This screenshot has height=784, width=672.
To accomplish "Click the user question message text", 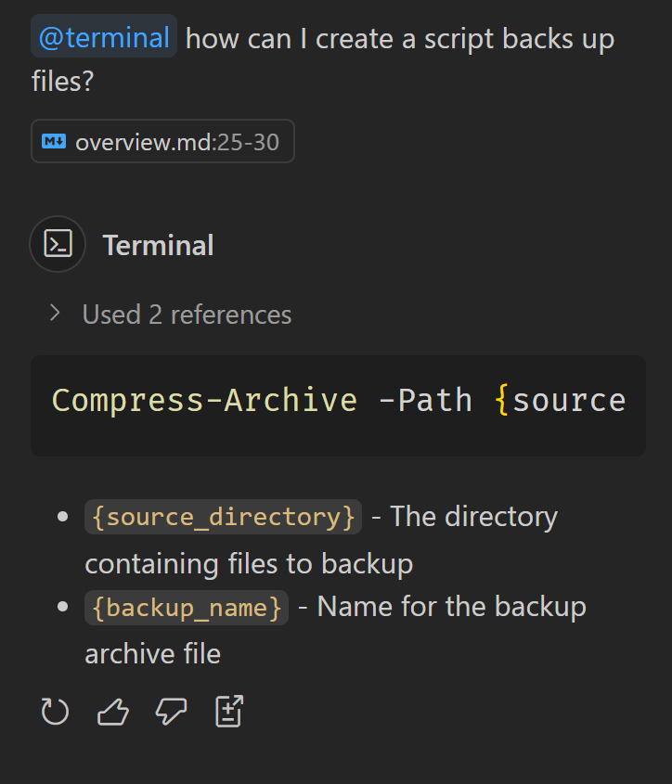I will (x=323, y=59).
